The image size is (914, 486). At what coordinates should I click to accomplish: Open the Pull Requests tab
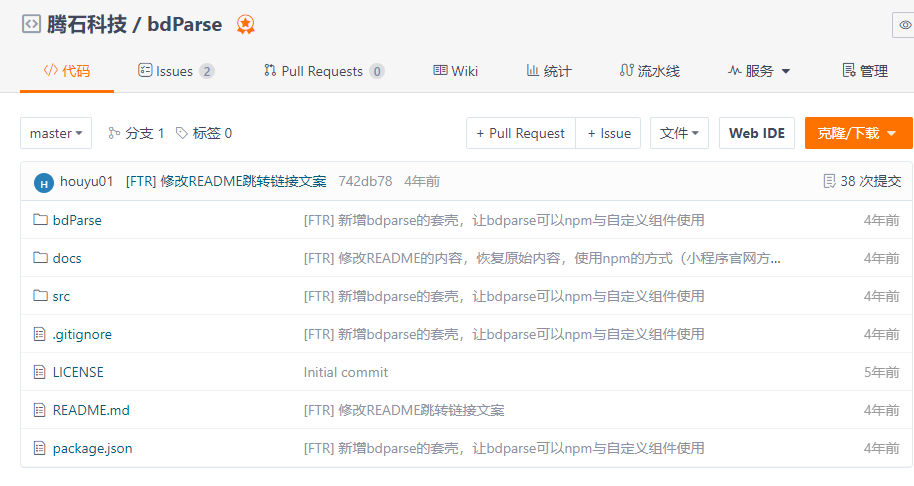coord(324,71)
